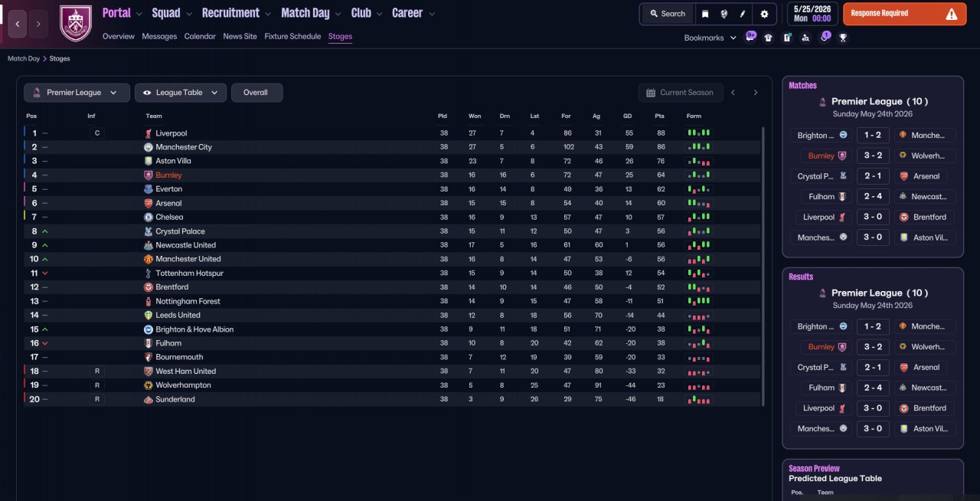The width and height of the screenshot is (980, 501).
Task: Select the Stages tab
Action: [340, 36]
